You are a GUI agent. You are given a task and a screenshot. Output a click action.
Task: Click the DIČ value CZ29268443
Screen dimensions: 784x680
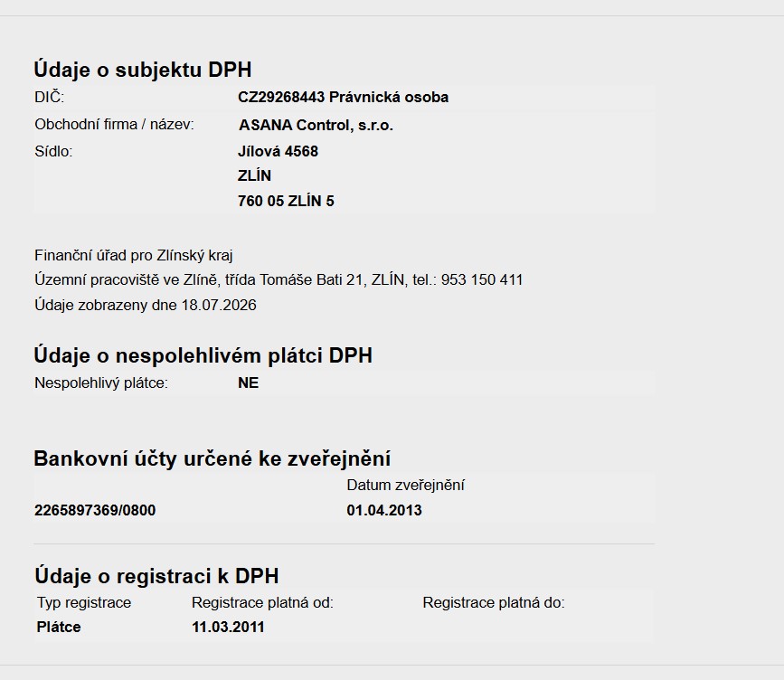click(x=281, y=97)
